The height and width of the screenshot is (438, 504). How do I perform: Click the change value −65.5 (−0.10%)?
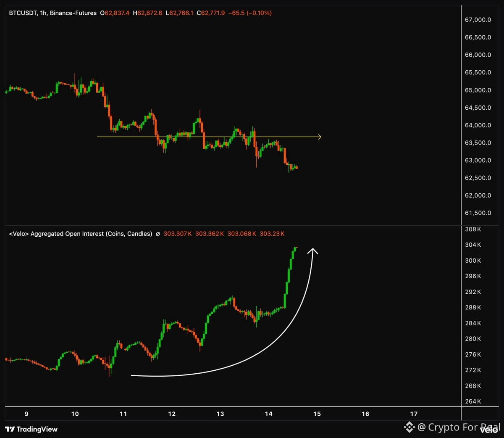click(x=250, y=13)
